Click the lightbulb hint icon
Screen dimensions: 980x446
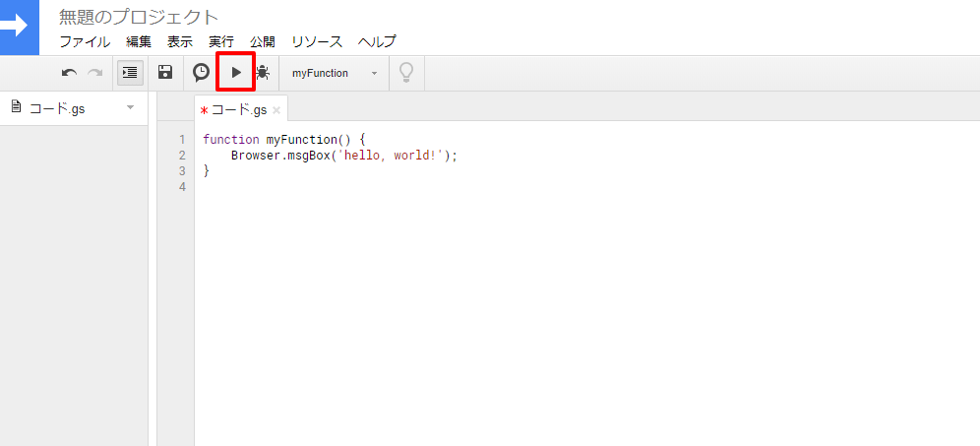[407, 73]
